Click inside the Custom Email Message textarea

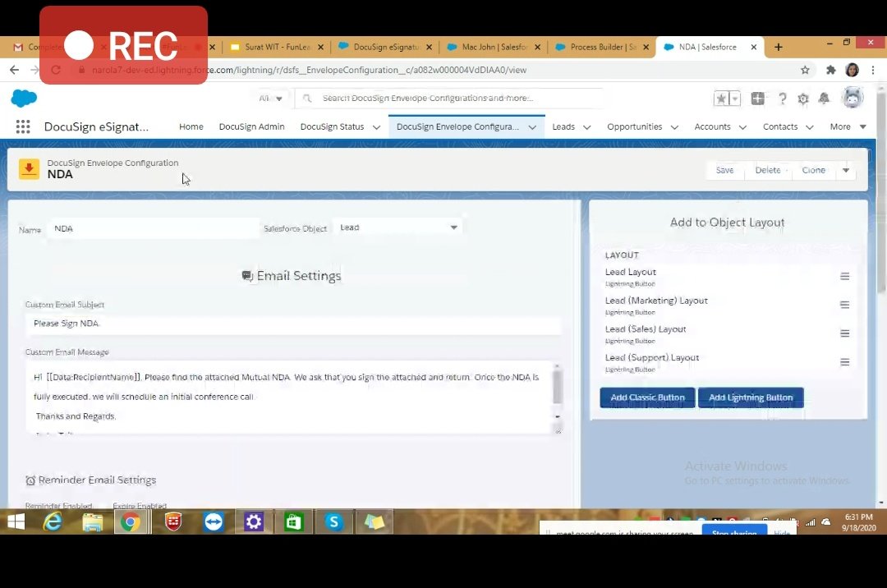point(288,397)
